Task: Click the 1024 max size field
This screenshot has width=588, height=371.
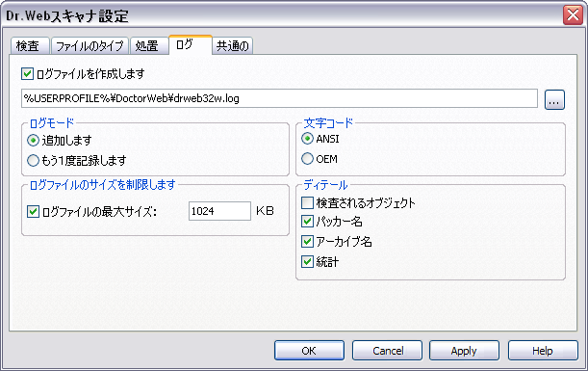Action: 219,211
